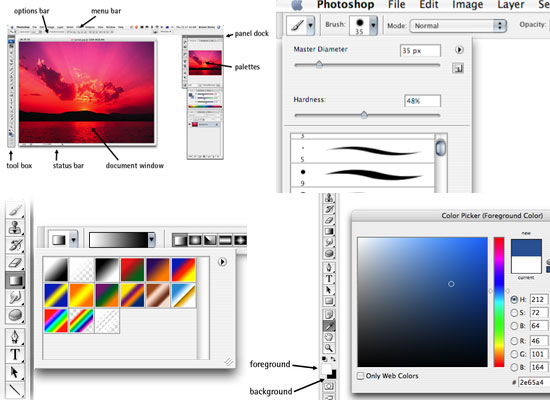Select Gradient tool beside the Color Picker
Image resolution: width=550 pixels, height=400 pixels.
pos(329,231)
